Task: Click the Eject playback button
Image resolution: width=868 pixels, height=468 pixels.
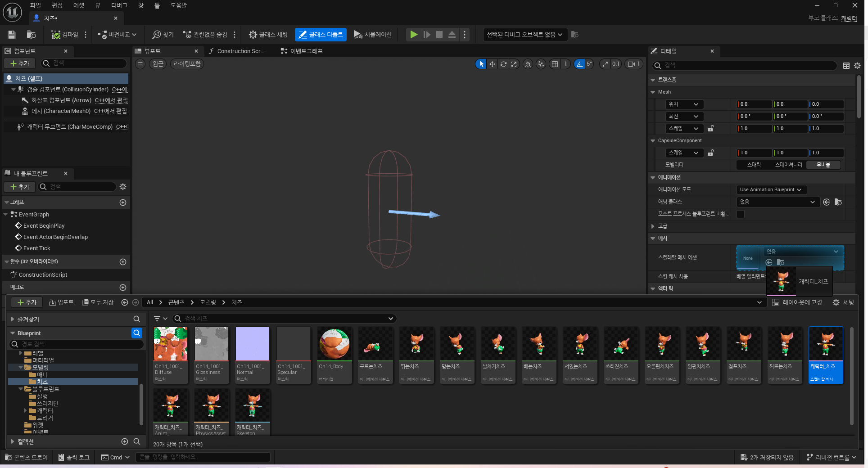Action: (452, 35)
